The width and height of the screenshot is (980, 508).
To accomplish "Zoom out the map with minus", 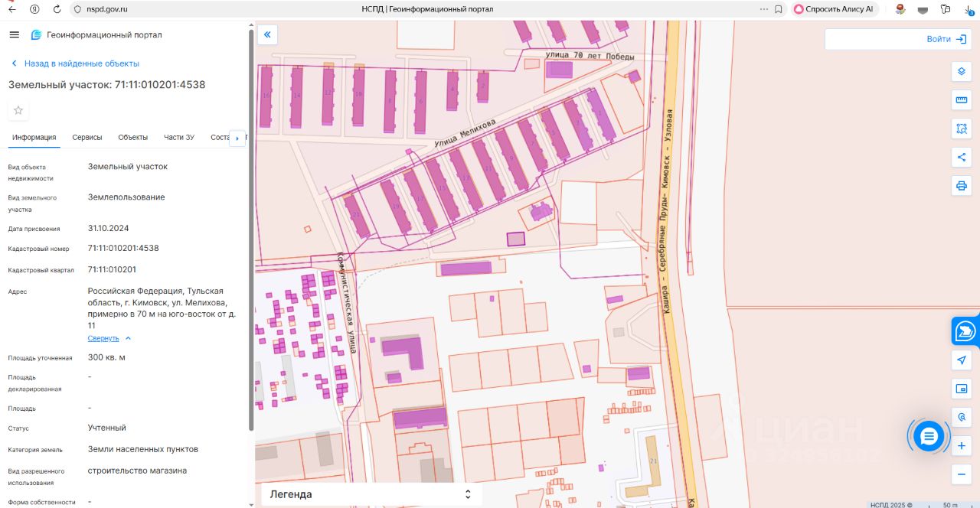I will coord(962,474).
